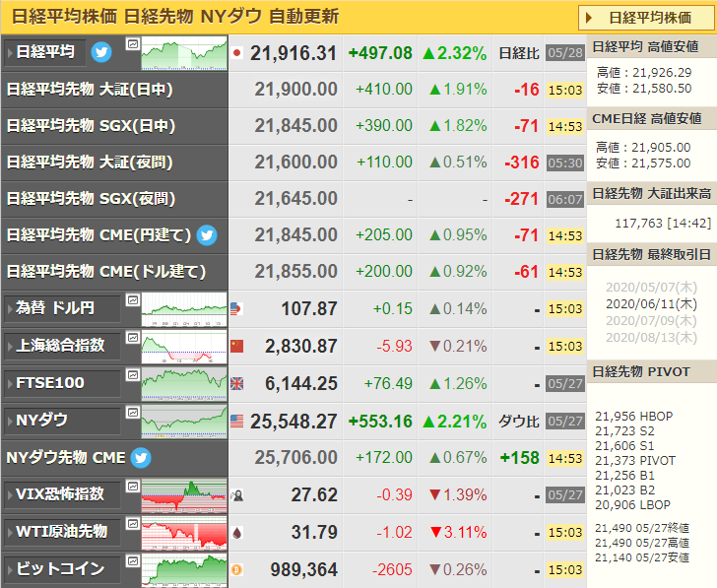Expand the 上海総合指数 row button
The image size is (717, 588).
(62, 346)
